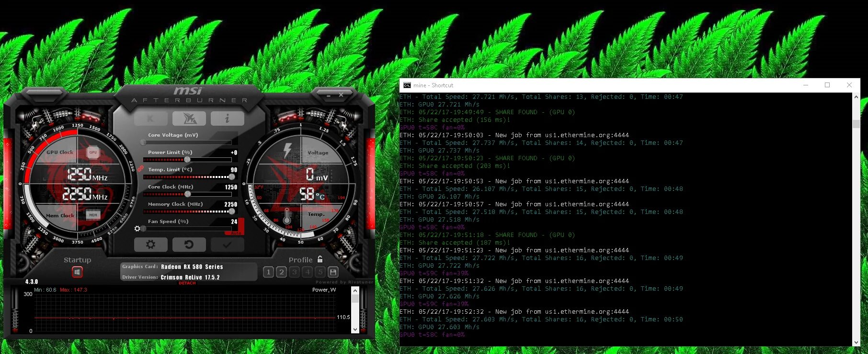The image size is (868, 354).
Task: Click 'GPU0 27.603 Mh/s' console line
Action: (440, 327)
